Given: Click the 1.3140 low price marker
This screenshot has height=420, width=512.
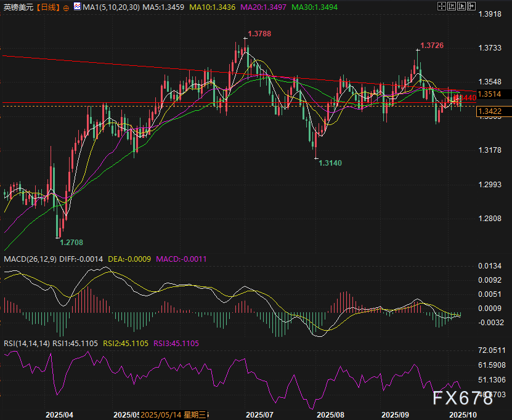Looking at the screenshot, I should tap(330, 163).
